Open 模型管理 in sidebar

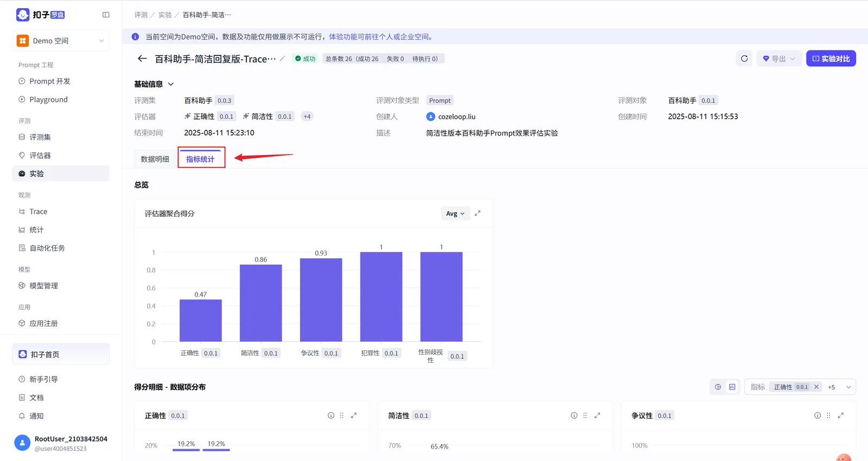pyautogui.click(x=61, y=286)
